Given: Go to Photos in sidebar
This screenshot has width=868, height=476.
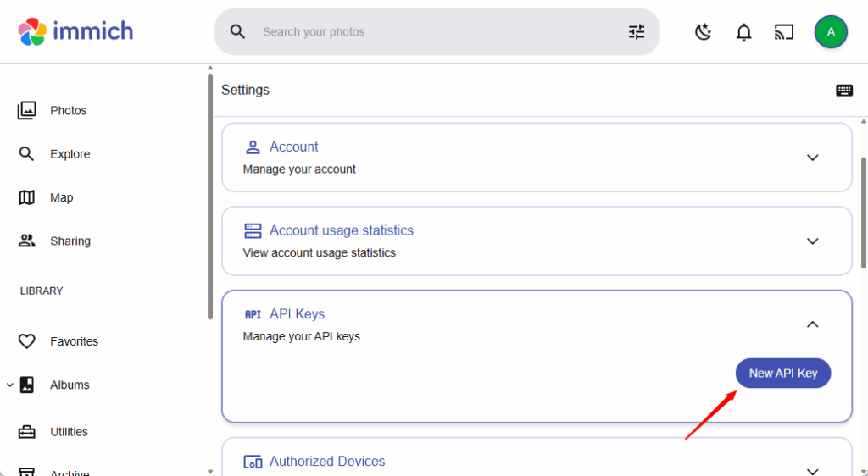Looking at the screenshot, I should click(x=68, y=110).
